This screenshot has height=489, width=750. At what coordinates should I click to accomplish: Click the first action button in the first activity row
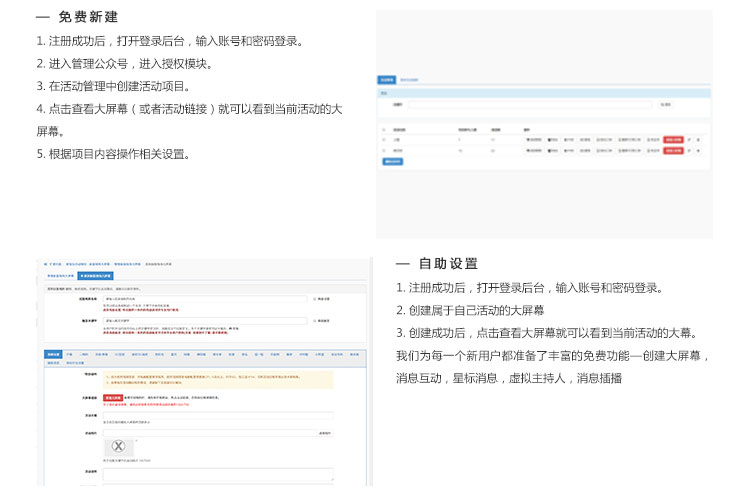pyautogui.click(x=534, y=139)
